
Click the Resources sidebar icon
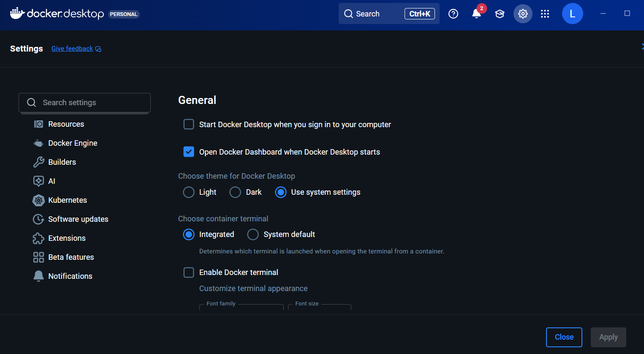(x=38, y=124)
